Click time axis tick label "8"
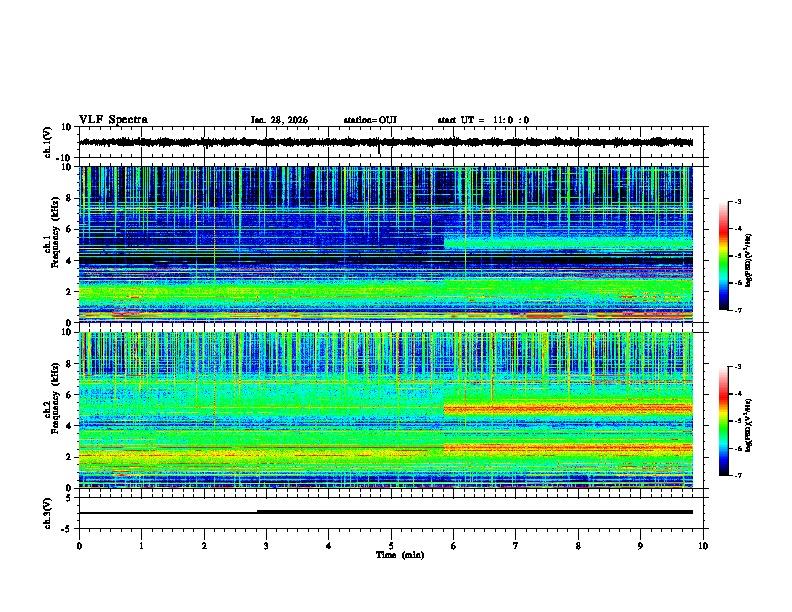 pos(578,546)
